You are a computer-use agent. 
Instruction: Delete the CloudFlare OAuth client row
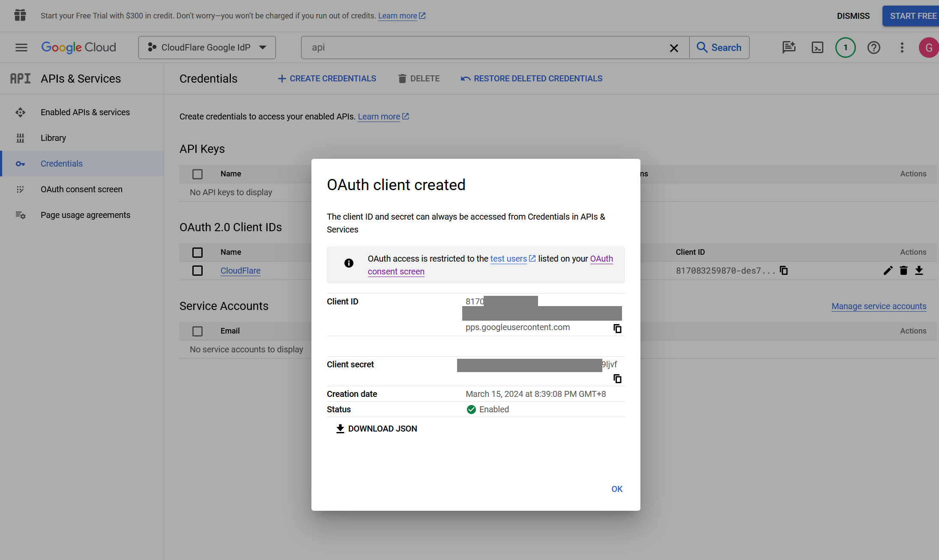pyautogui.click(x=903, y=271)
